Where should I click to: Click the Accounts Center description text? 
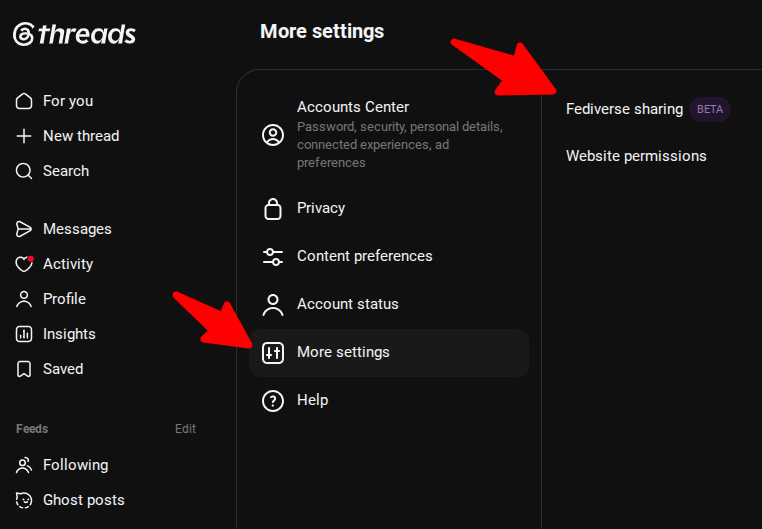point(399,145)
